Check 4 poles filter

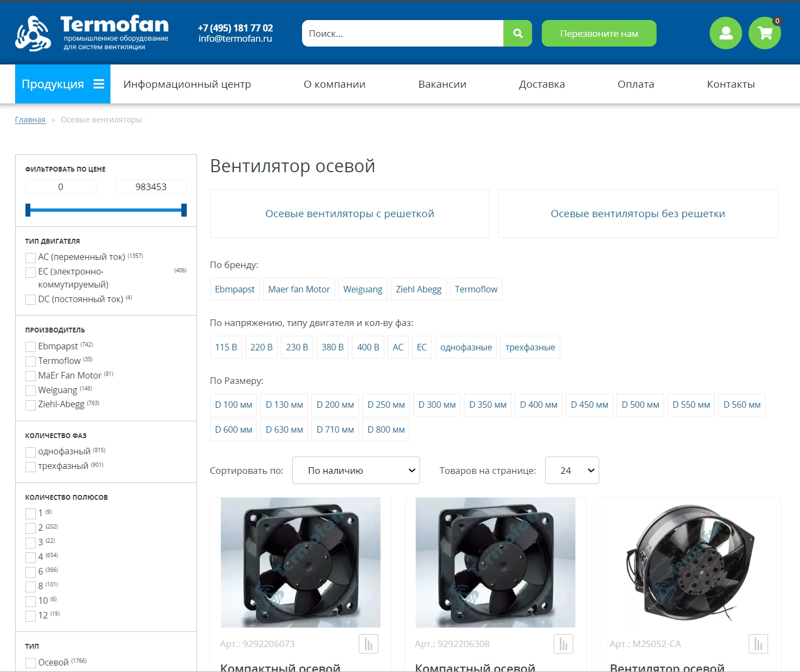[x=30, y=557]
